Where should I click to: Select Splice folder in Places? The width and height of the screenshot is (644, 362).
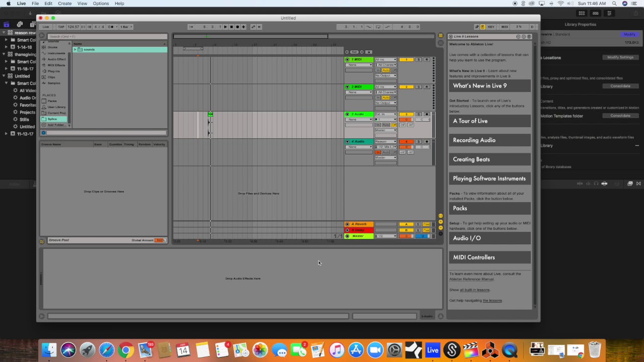click(x=52, y=119)
